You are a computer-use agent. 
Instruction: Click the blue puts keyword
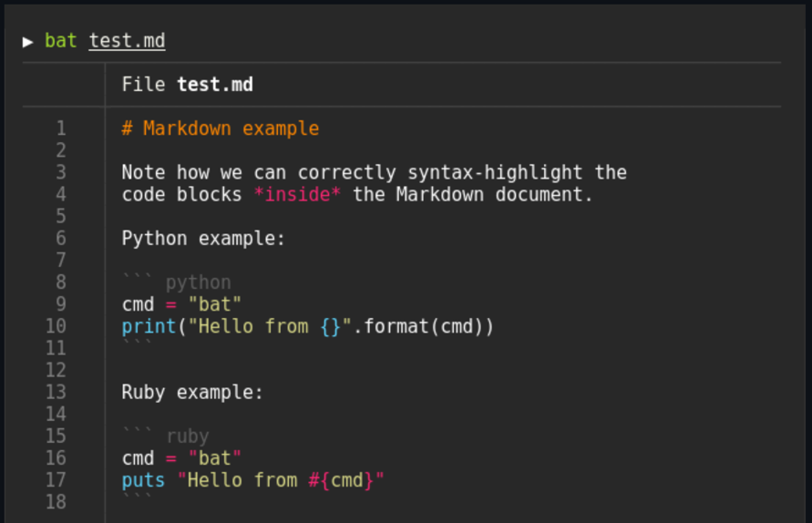(x=143, y=481)
